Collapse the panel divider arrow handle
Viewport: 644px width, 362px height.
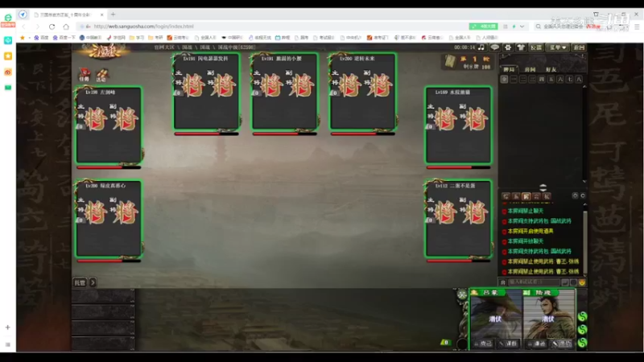pos(543,187)
